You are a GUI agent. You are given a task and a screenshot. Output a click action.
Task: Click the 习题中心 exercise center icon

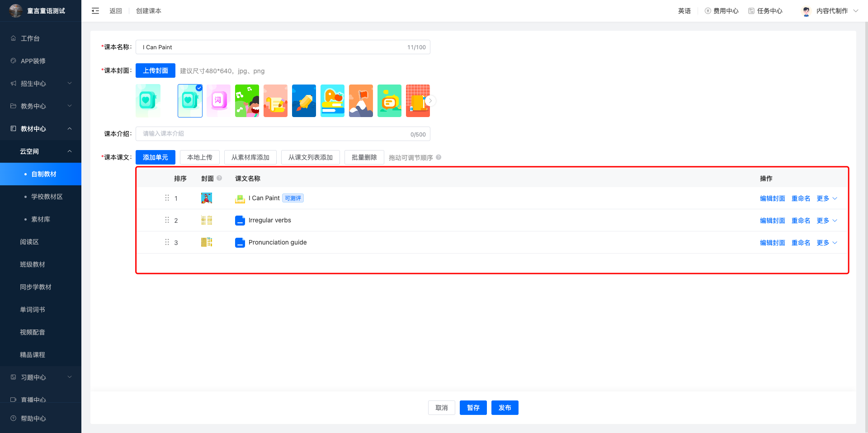[14, 377]
